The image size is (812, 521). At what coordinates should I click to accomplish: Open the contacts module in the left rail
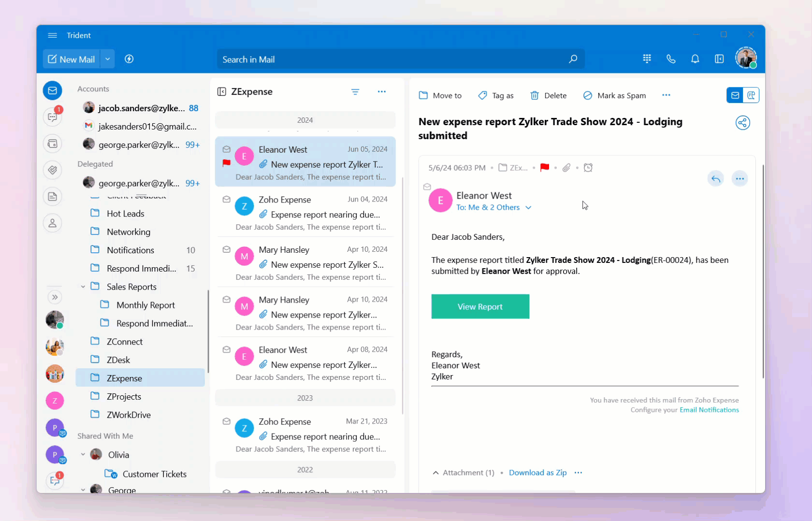pos(53,223)
